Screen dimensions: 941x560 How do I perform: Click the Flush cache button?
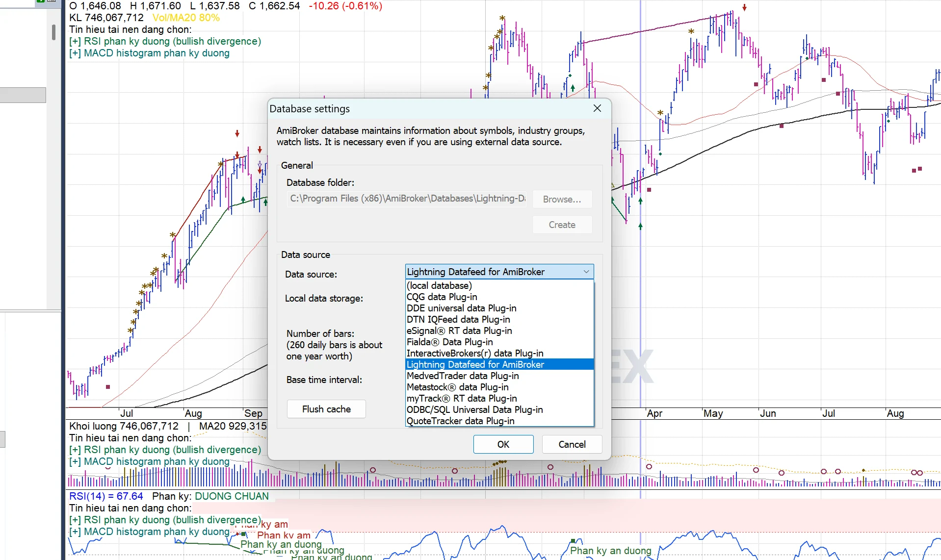[x=326, y=409]
